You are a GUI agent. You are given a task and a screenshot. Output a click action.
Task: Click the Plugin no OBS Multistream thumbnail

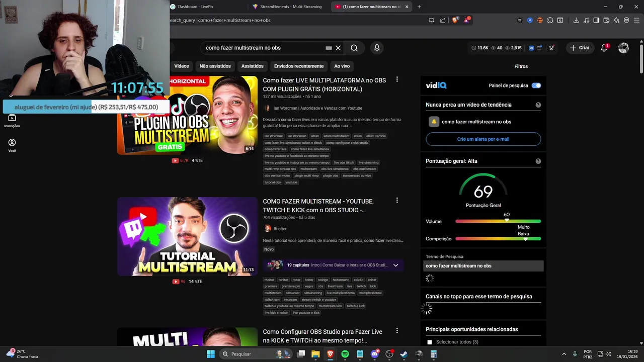(187, 115)
